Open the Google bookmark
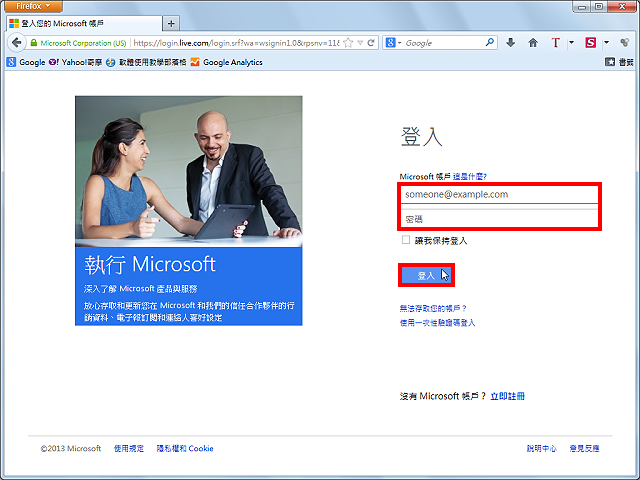The width and height of the screenshot is (640, 480). tap(26, 62)
